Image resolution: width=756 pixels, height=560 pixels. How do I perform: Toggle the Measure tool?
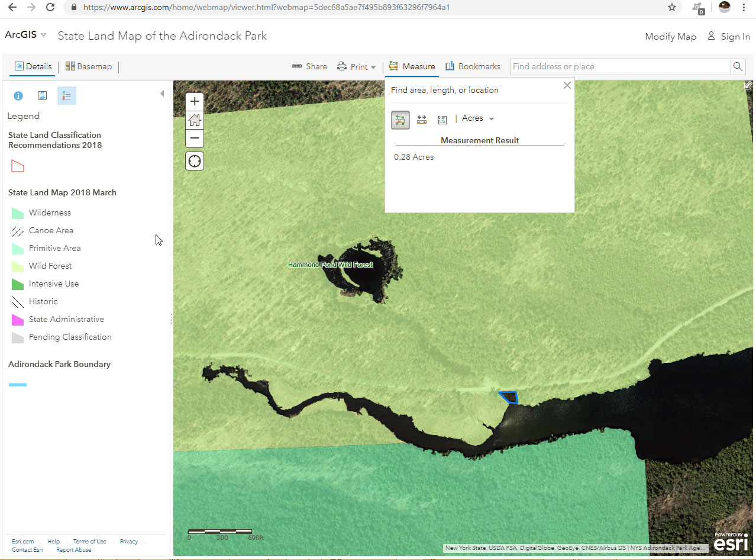tap(412, 66)
